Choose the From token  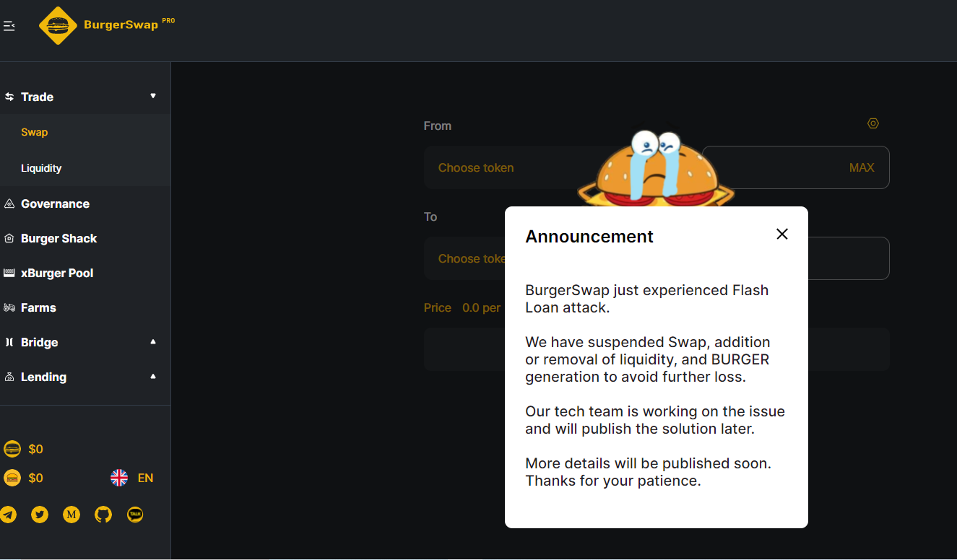476,167
